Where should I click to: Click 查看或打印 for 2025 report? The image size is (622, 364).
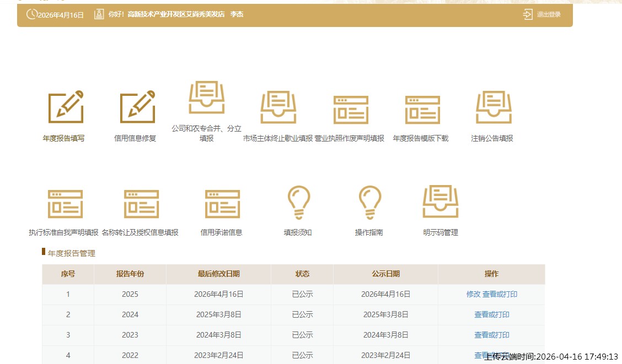500,294
